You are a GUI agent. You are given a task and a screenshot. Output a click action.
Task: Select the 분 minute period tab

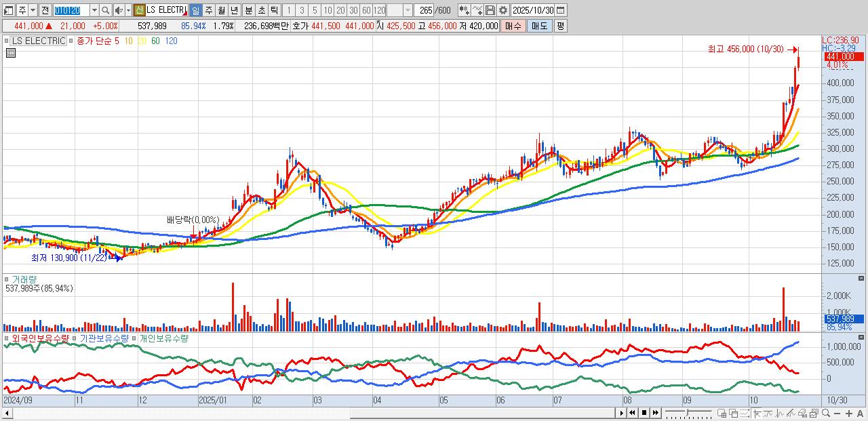point(249,10)
